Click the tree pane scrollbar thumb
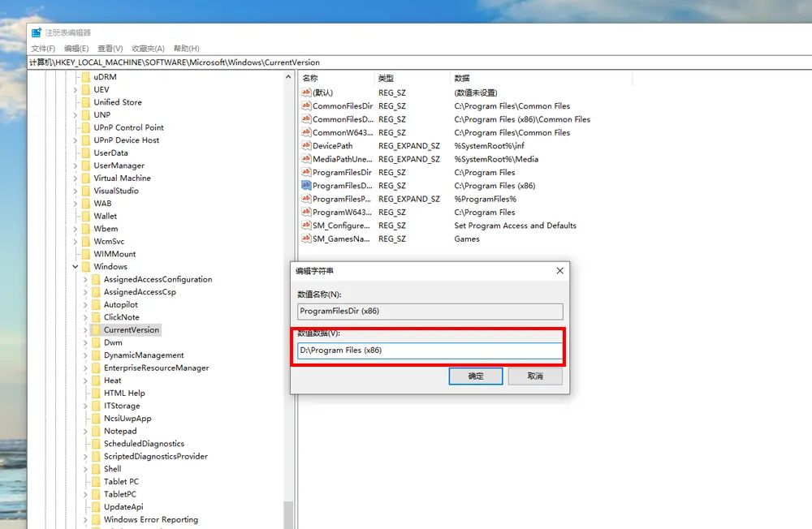The width and height of the screenshot is (812, 529). (x=288, y=515)
